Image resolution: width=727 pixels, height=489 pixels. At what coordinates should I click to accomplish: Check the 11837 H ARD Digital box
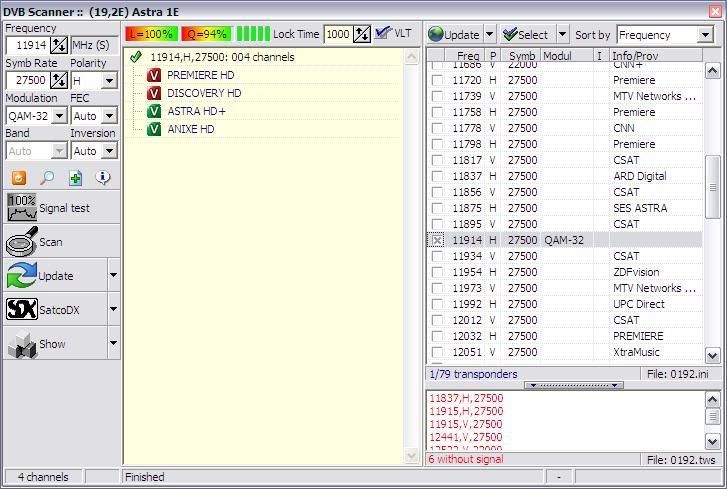pyautogui.click(x=437, y=176)
